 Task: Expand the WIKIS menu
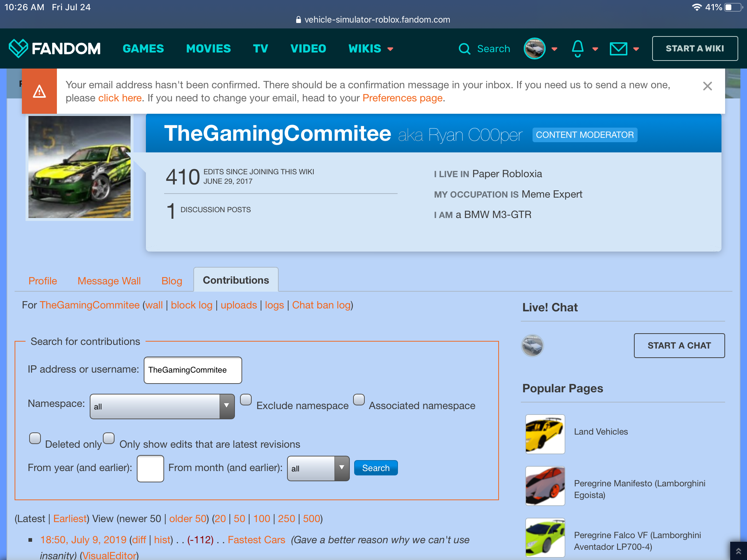point(371,48)
